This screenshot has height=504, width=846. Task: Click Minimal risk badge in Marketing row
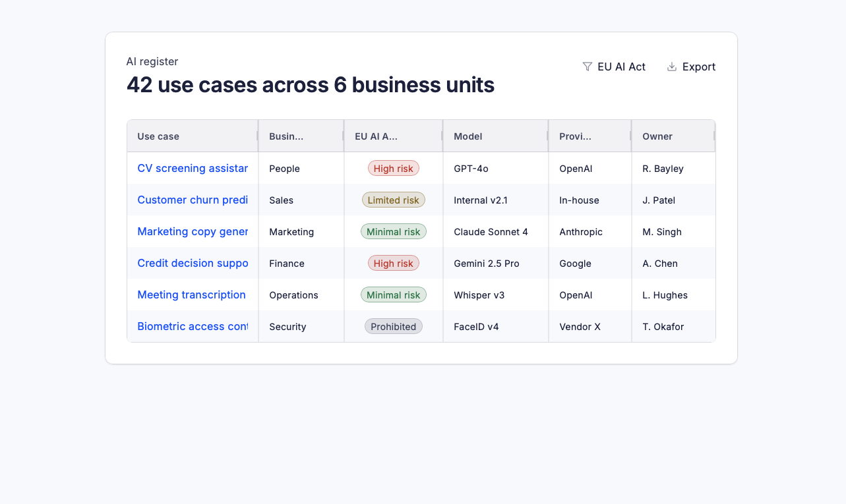(x=394, y=232)
